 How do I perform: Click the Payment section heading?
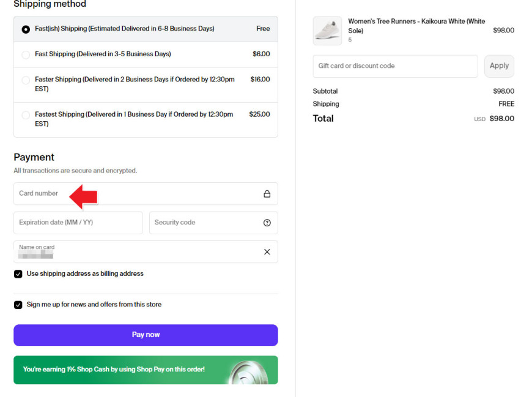click(x=34, y=157)
